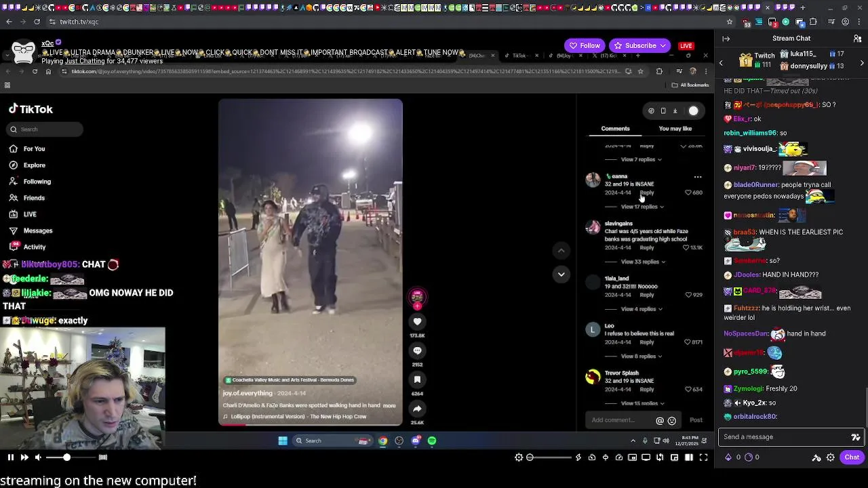This screenshot has width=868, height=488.
Task: Open the Just Chatting category link
Action: 85,61
